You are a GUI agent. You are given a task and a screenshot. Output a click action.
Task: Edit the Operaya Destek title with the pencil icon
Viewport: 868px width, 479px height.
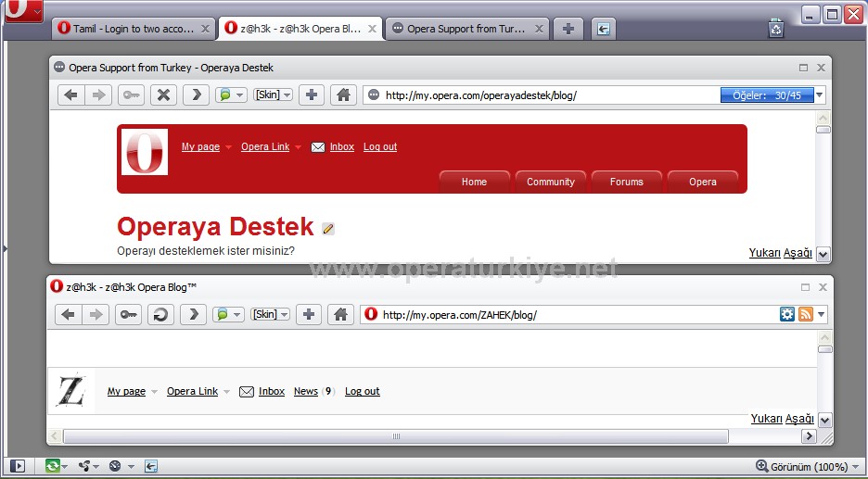[328, 229]
